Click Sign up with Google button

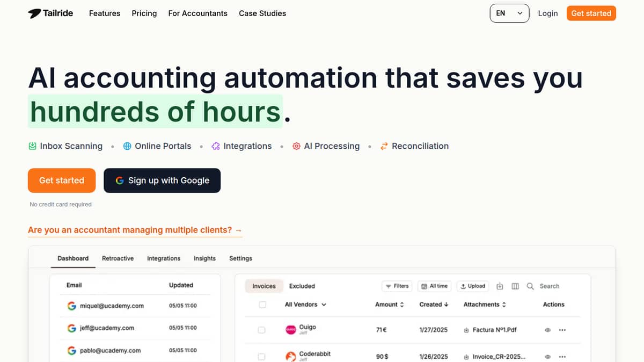tap(162, 180)
